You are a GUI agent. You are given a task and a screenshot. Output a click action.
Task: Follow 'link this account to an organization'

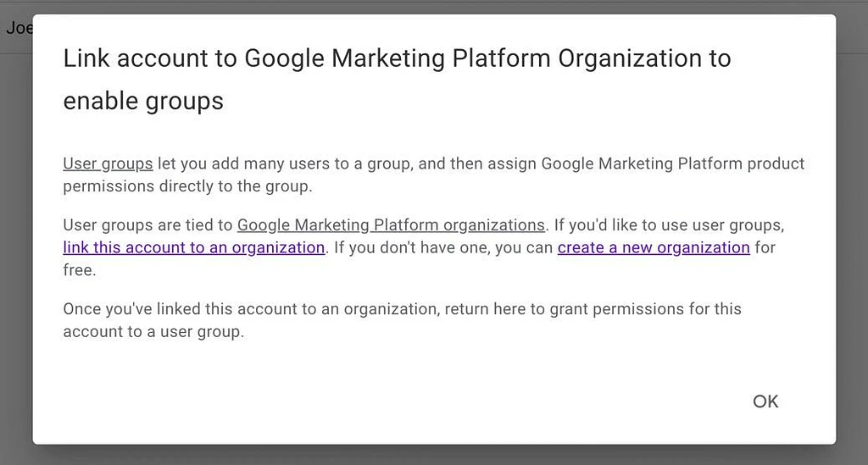(x=194, y=247)
